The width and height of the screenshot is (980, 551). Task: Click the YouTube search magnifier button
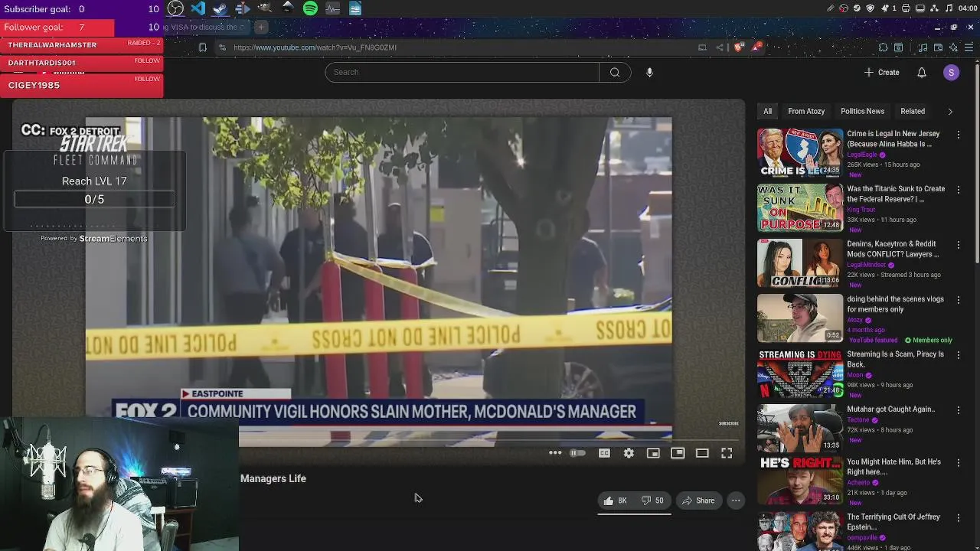pyautogui.click(x=615, y=72)
